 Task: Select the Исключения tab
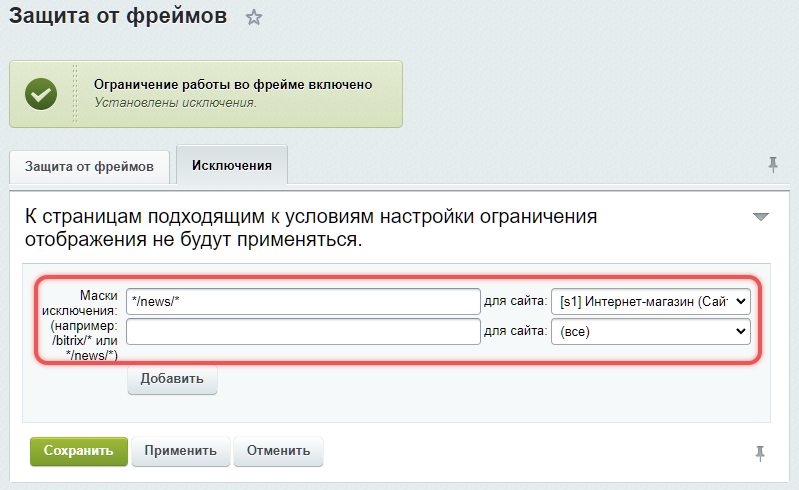tap(231, 165)
